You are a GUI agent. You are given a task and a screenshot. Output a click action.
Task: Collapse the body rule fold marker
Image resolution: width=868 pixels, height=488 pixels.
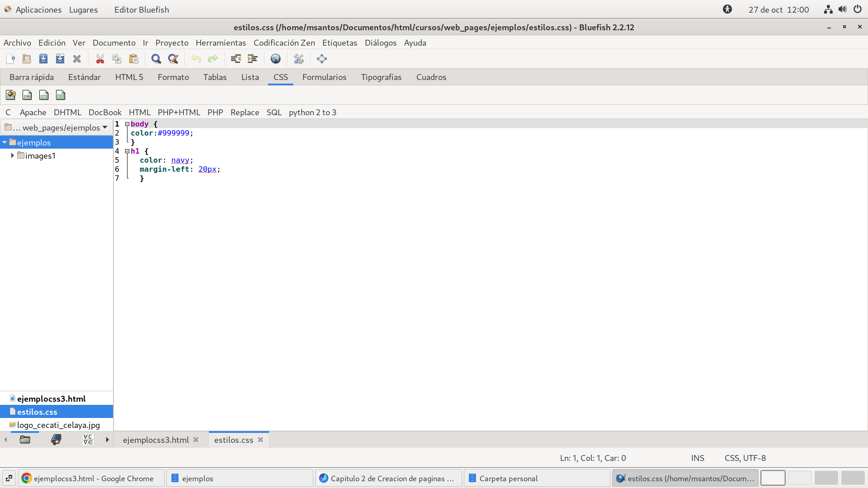[x=127, y=124]
